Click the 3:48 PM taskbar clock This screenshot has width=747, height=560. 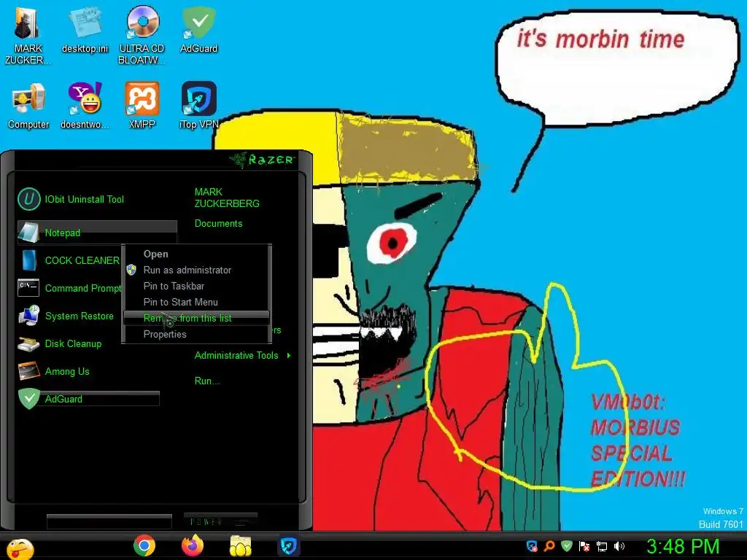[x=682, y=546]
